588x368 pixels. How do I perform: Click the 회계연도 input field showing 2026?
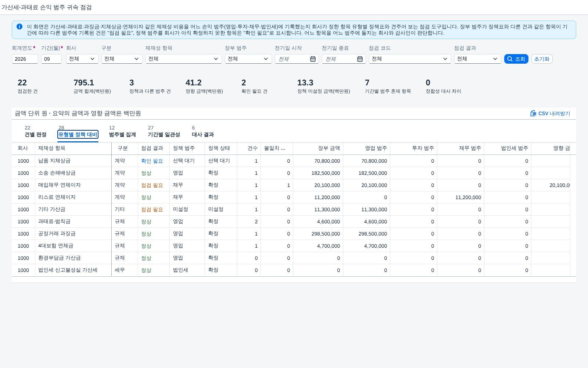(25, 59)
